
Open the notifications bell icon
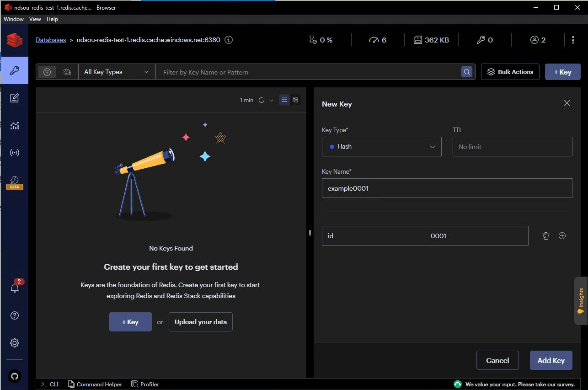tap(15, 288)
